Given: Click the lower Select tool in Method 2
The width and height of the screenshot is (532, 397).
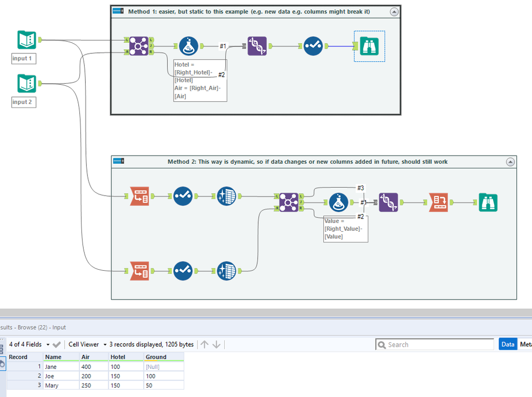Looking at the screenshot, I should pyautogui.click(x=183, y=271).
